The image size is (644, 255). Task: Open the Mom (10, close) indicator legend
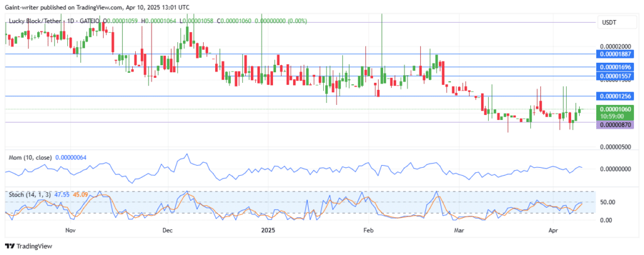click(30, 158)
